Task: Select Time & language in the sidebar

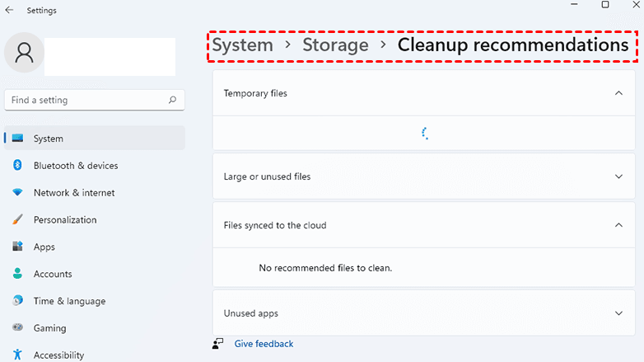Action: pos(69,301)
